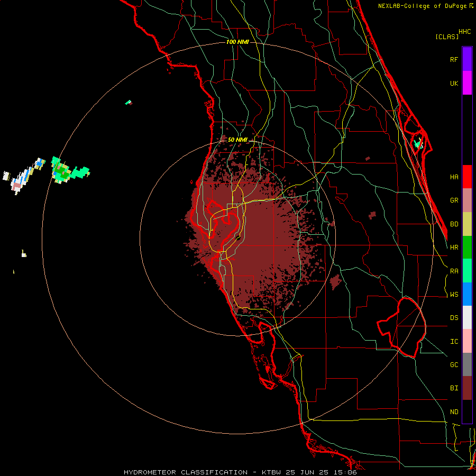Select the red HA legend swatch
476x476 pixels.
[x=467, y=177]
